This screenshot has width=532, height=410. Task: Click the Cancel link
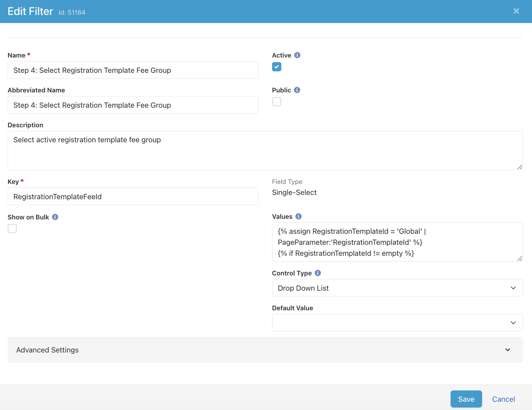click(x=503, y=399)
